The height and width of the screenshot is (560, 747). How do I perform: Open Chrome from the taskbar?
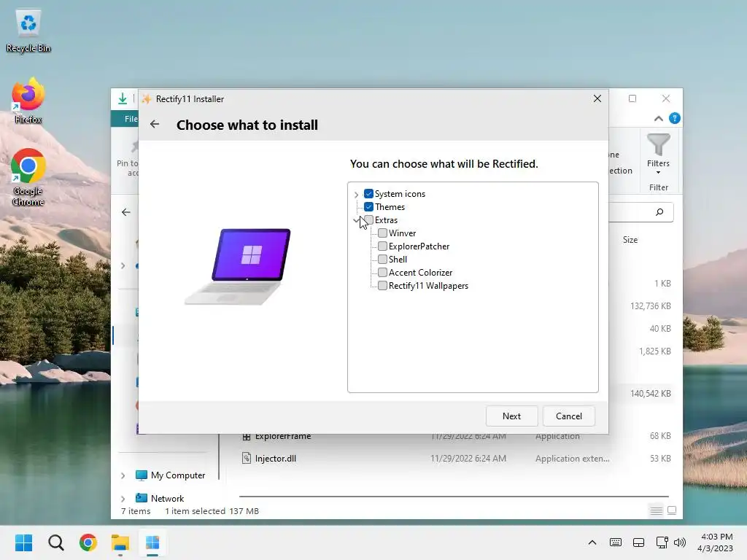point(88,542)
